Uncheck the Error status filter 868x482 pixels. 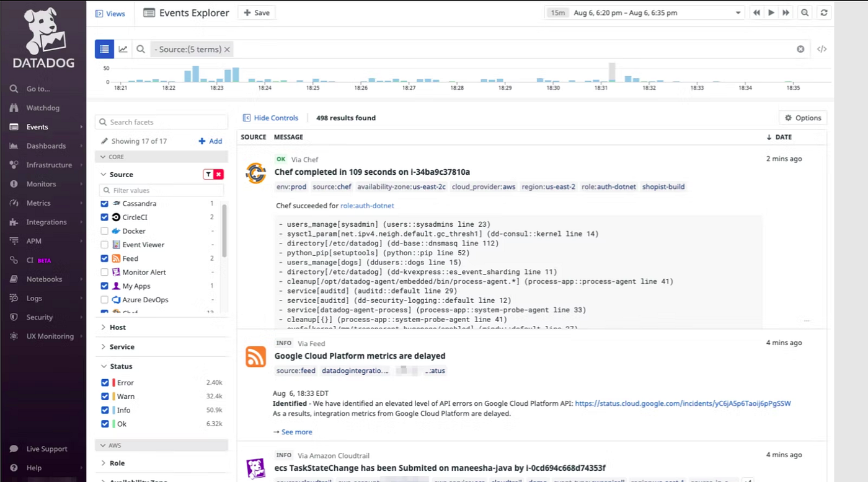tap(104, 382)
